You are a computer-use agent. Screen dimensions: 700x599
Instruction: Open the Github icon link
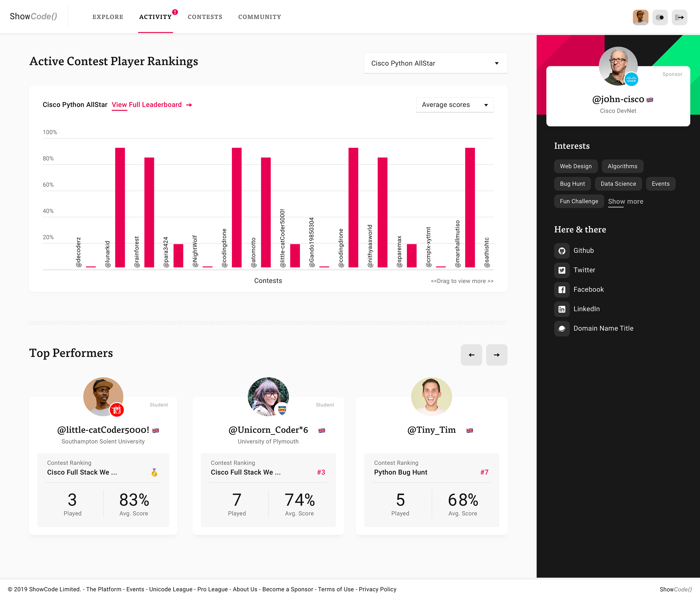(x=562, y=251)
